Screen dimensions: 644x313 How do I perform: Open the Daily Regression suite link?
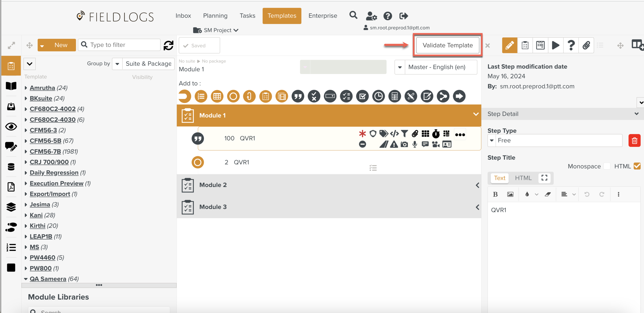54,173
